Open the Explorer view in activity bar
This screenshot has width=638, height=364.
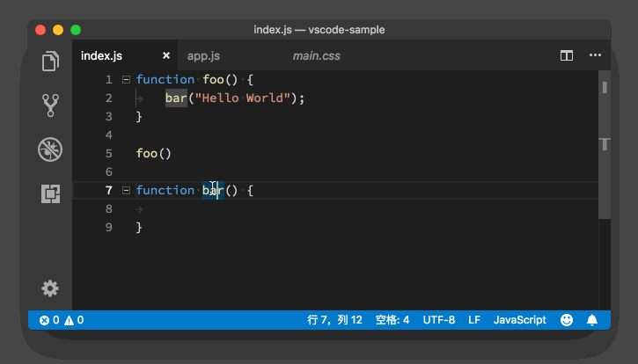(50, 62)
